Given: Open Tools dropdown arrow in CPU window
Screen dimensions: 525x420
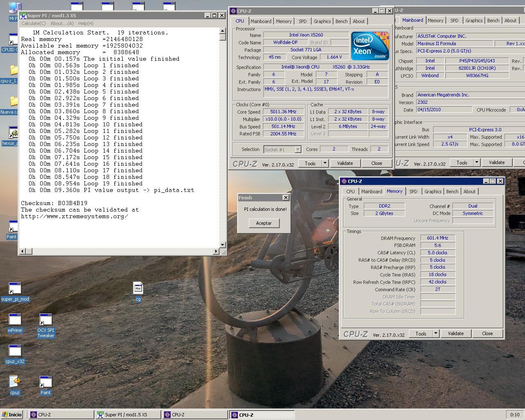Looking at the screenshot, I should pos(325,163).
